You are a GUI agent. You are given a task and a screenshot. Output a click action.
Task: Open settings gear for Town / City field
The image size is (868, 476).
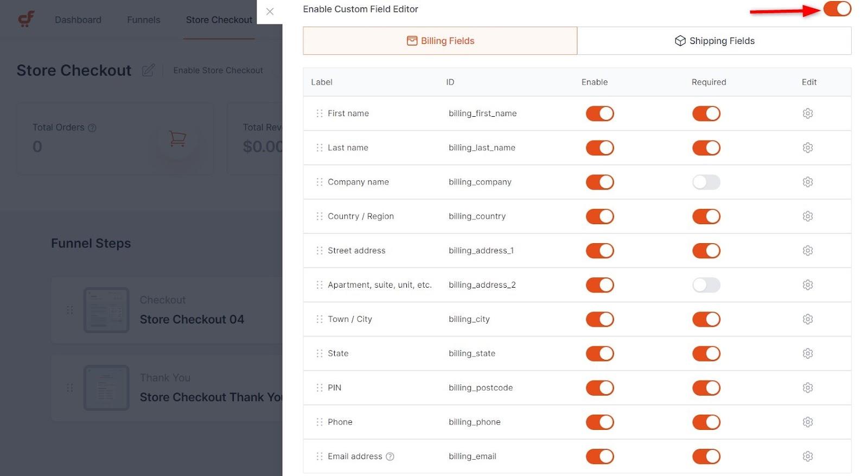807,319
